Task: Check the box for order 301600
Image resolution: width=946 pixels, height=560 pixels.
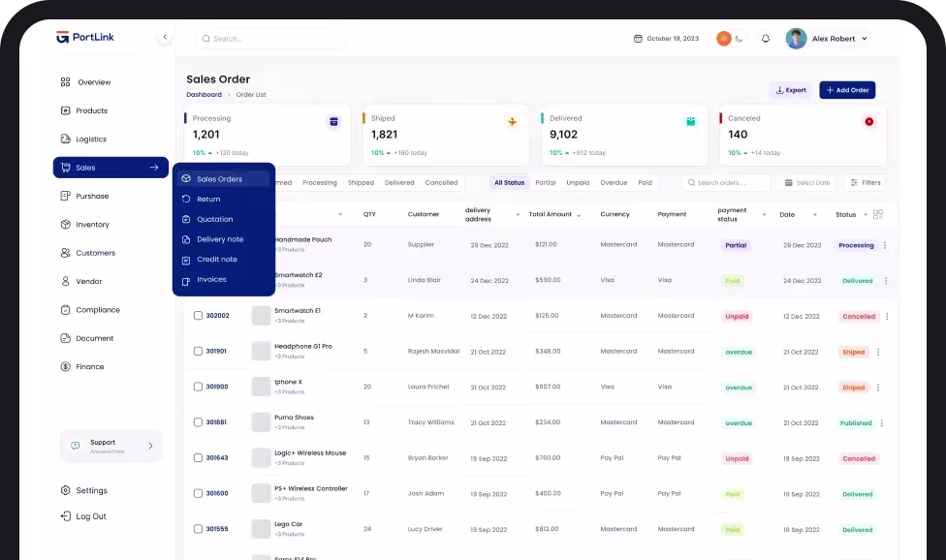Action: (x=198, y=493)
